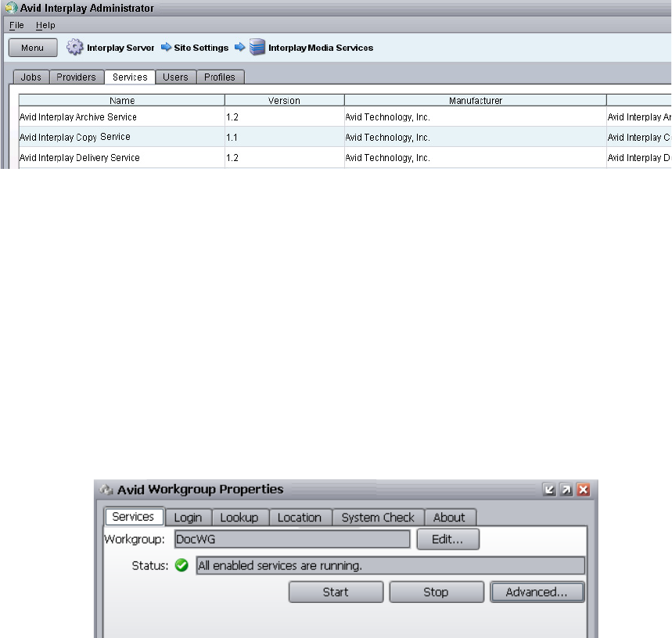The width and height of the screenshot is (672, 638).
Task: Click the blue arrow after Site Settings
Action: click(239, 47)
